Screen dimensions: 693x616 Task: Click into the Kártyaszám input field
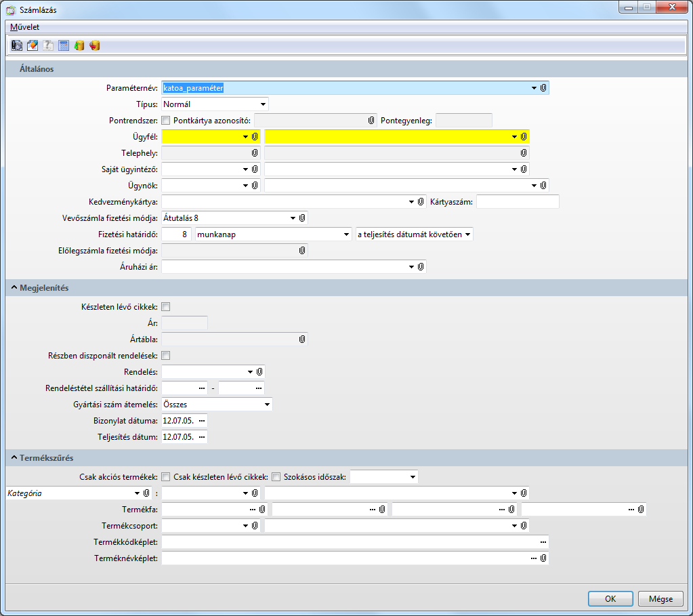[x=518, y=202]
